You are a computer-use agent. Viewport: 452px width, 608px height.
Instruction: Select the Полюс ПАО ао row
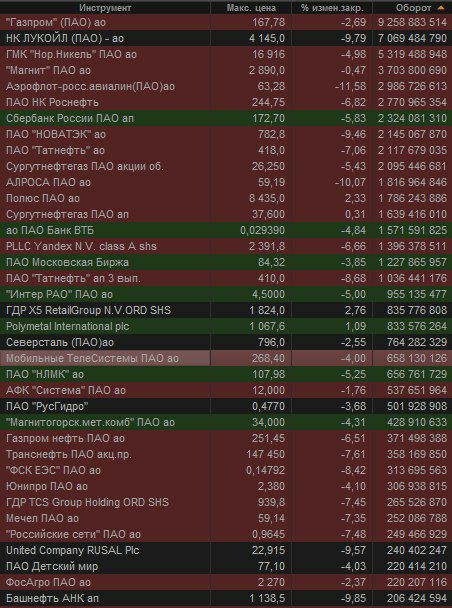pyautogui.click(x=226, y=198)
